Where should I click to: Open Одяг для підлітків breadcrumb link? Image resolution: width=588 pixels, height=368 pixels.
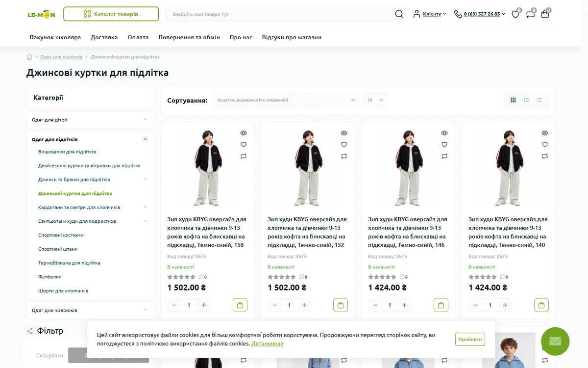click(x=61, y=57)
